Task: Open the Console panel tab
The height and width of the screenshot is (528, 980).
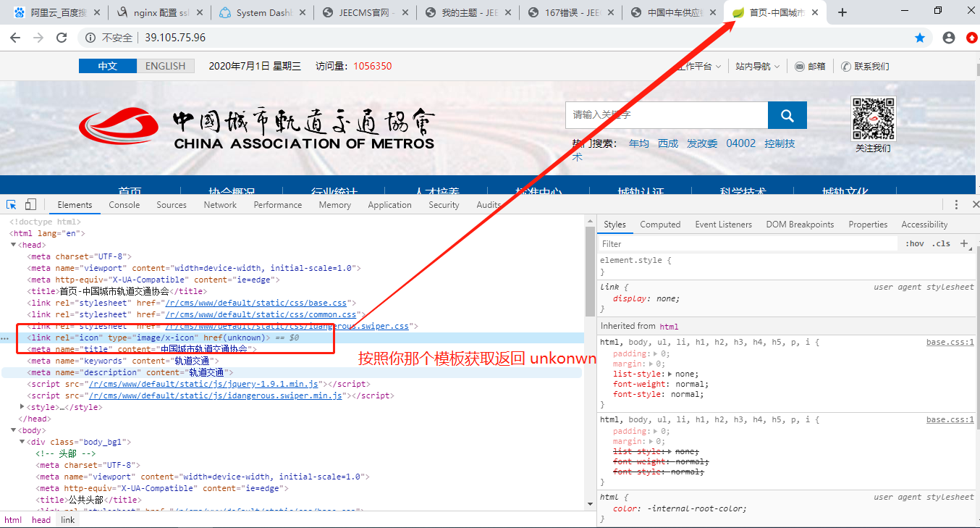Action: click(124, 205)
